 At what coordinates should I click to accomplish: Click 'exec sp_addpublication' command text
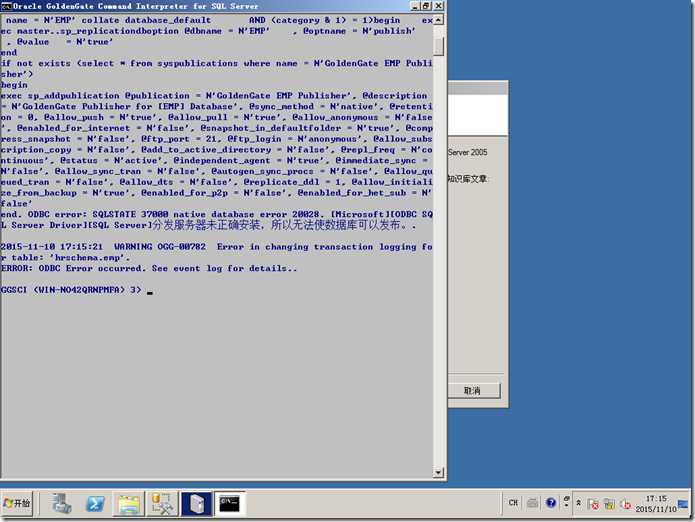point(60,95)
